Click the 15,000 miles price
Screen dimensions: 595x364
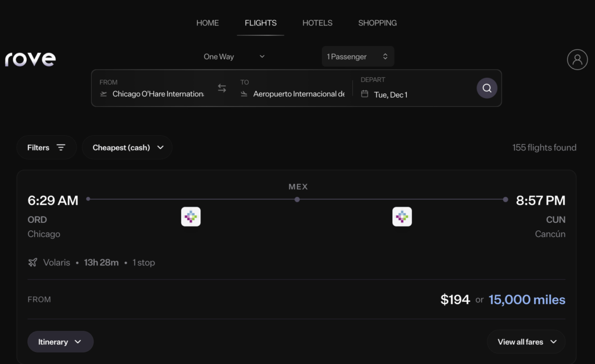click(x=526, y=300)
